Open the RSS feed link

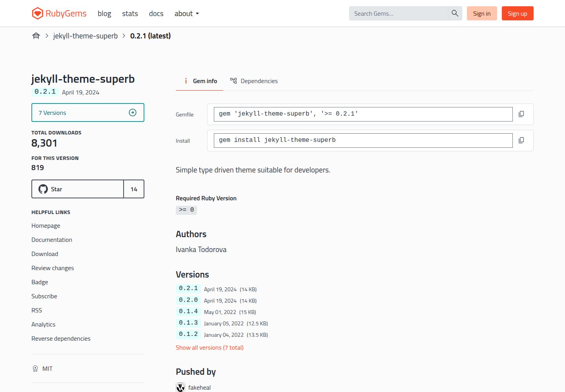[37, 310]
